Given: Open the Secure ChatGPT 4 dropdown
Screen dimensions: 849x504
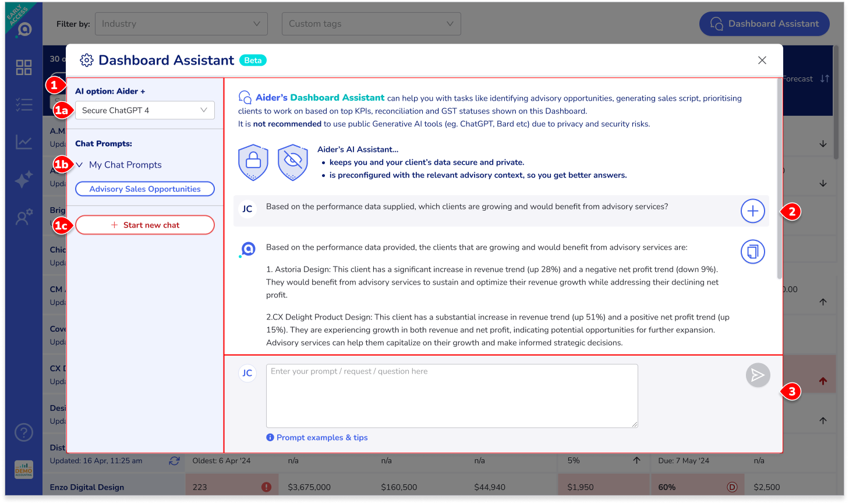Looking at the screenshot, I should 144,111.
